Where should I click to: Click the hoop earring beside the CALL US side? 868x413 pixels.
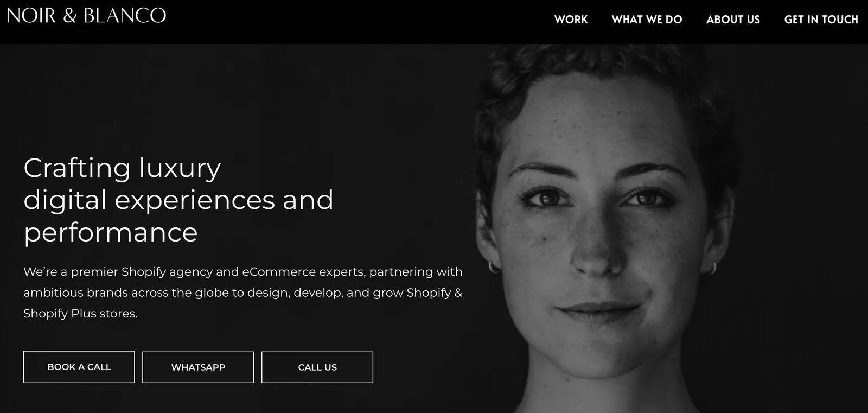click(494, 266)
